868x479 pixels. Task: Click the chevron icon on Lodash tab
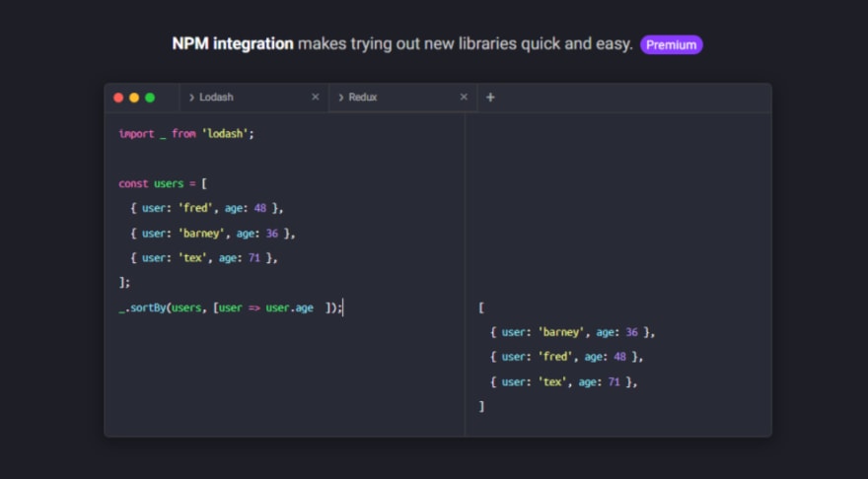tap(191, 98)
